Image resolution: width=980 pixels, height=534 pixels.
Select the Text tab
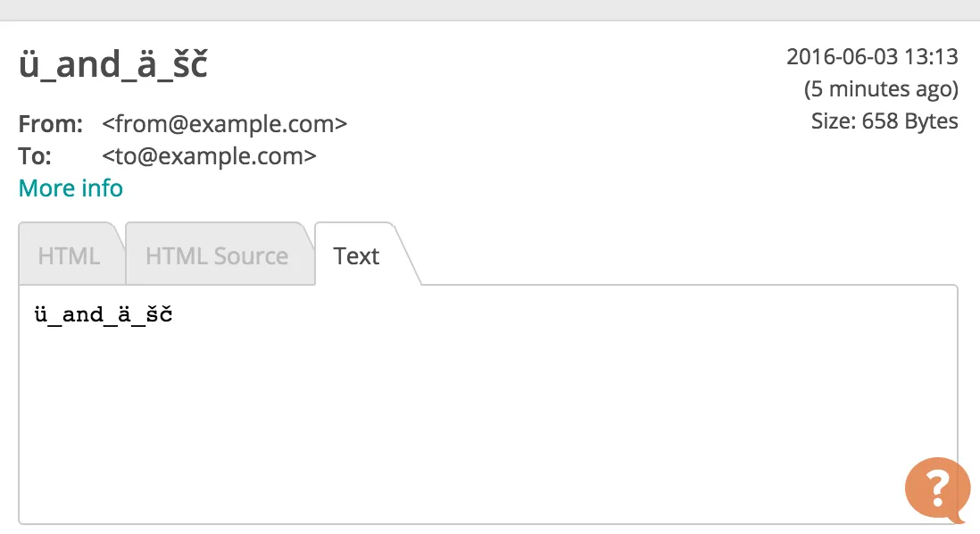click(357, 256)
